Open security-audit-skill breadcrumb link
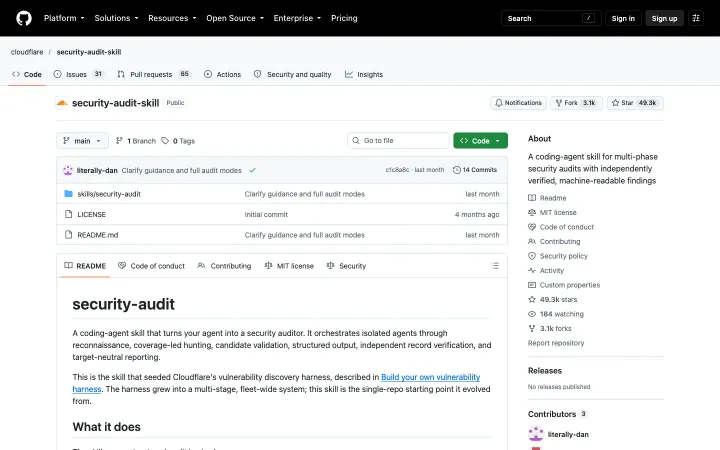 click(89, 52)
